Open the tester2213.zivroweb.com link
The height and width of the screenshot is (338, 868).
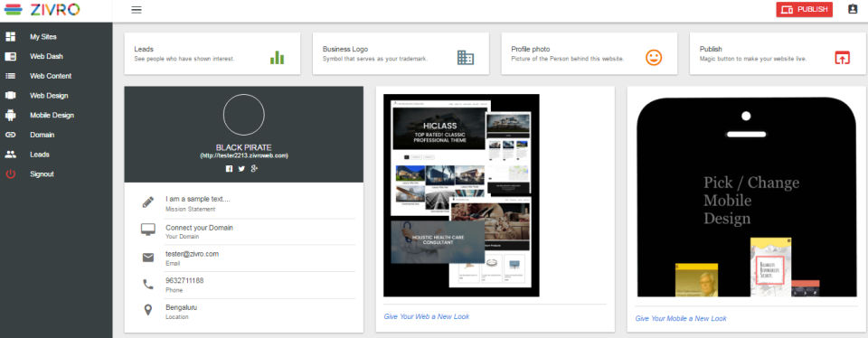point(243,156)
